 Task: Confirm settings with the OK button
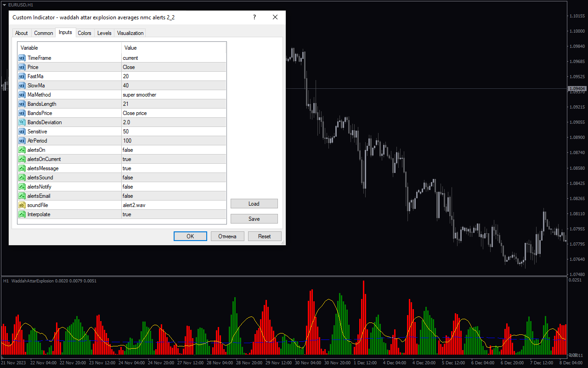click(x=190, y=236)
